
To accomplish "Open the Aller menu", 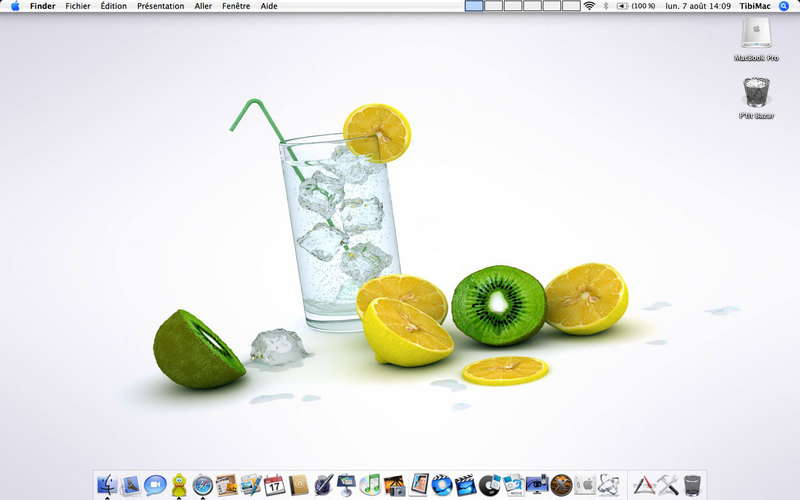I will point(203,6).
